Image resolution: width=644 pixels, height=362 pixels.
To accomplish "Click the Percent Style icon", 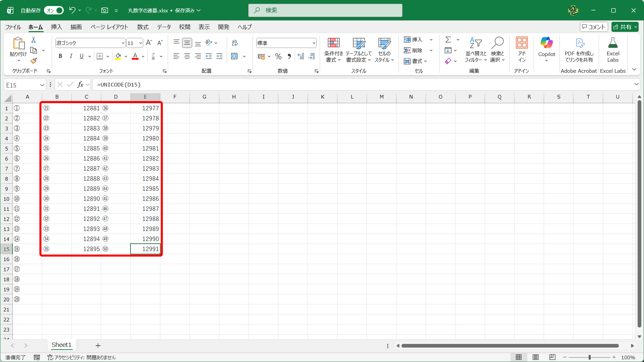I will [278, 56].
